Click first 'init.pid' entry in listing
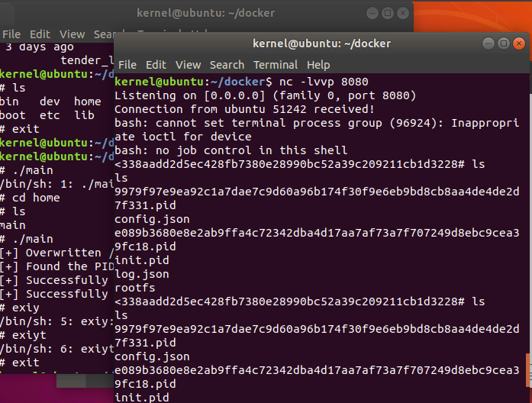 pos(141,260)
